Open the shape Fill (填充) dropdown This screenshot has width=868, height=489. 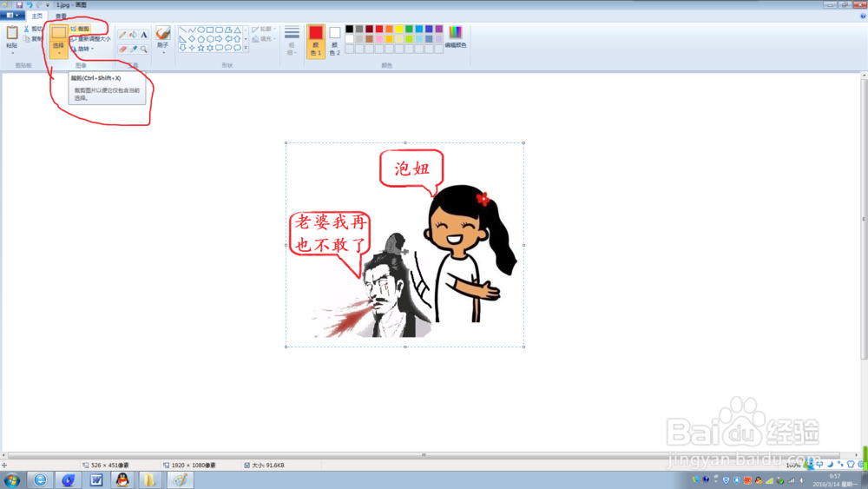(x=264, y=39)
